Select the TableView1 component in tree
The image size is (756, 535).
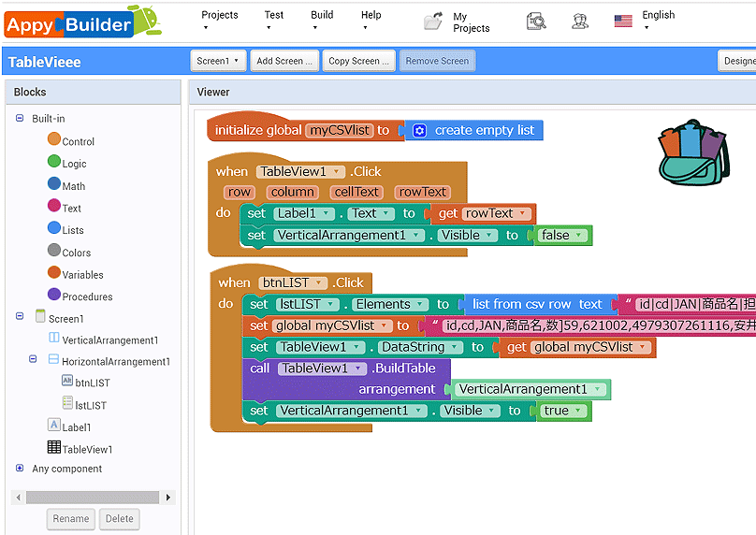click(87, 450)
